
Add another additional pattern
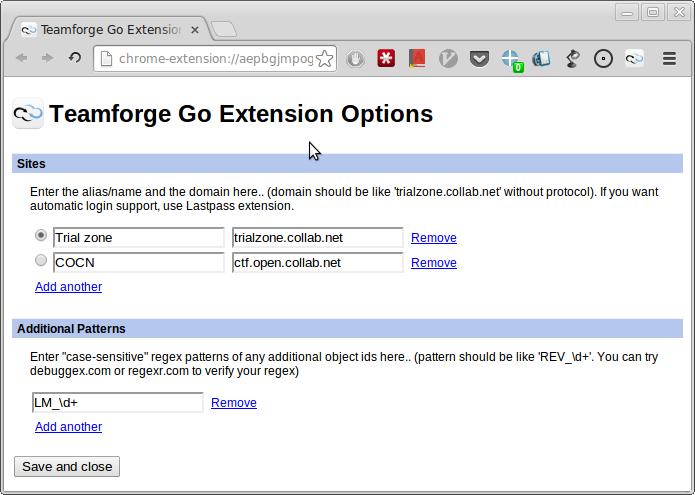click(x=68, y=427)
